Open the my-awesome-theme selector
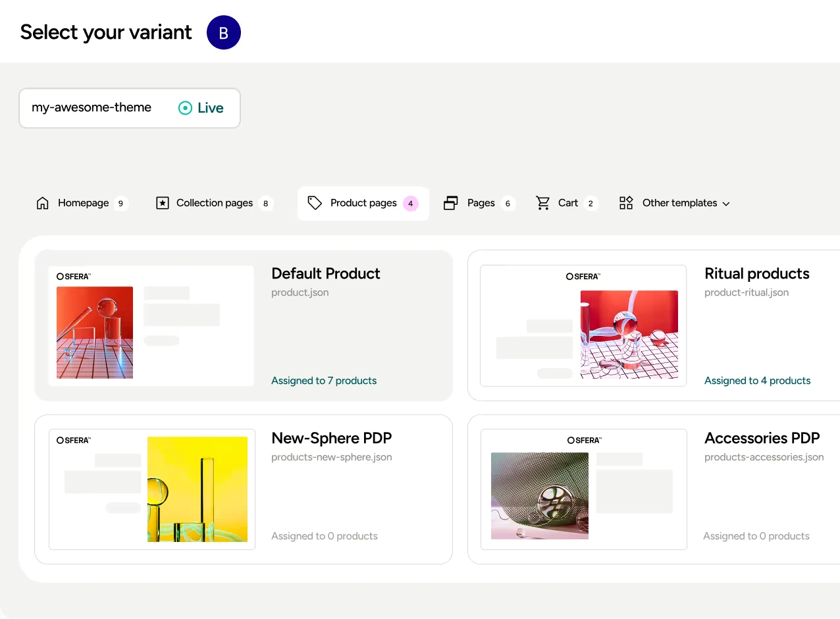Viewport: 840px width, 619px height. (130, 108)
